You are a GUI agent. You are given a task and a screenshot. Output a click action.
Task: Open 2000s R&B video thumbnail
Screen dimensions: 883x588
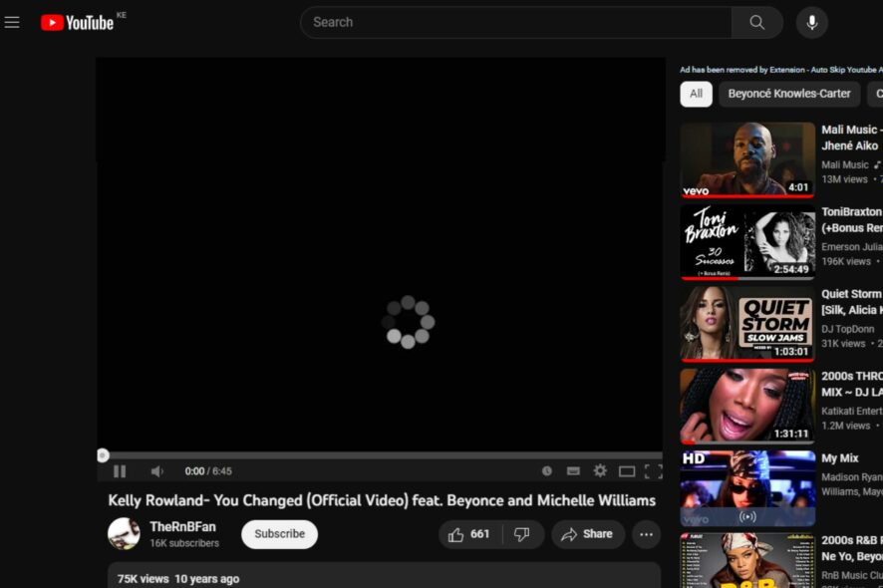pyautogui.click(x=747, y=560)
